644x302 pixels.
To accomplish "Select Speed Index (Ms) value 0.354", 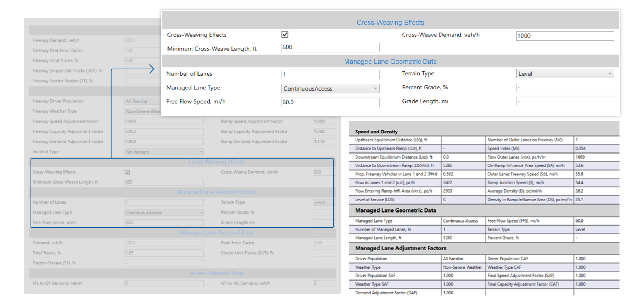I will (x=580, y=148).
